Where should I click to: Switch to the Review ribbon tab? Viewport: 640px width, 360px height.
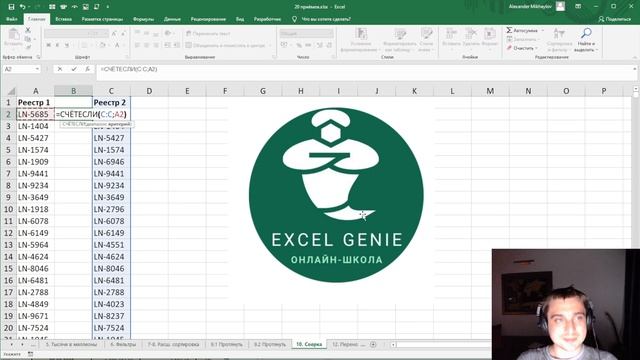(x=208, y=19)
